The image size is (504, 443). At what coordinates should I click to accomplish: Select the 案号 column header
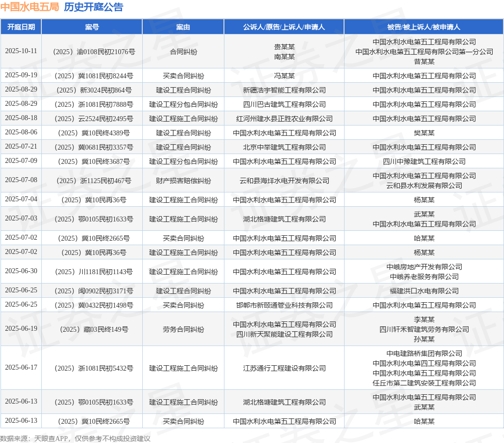pos(92,27)
